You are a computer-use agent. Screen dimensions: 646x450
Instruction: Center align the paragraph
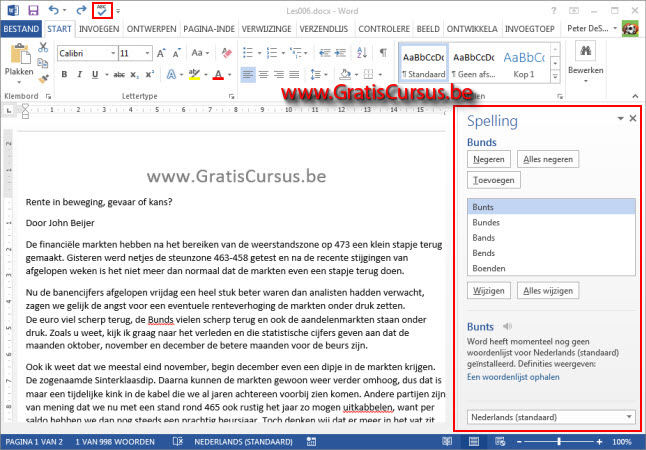click(263, 75)
